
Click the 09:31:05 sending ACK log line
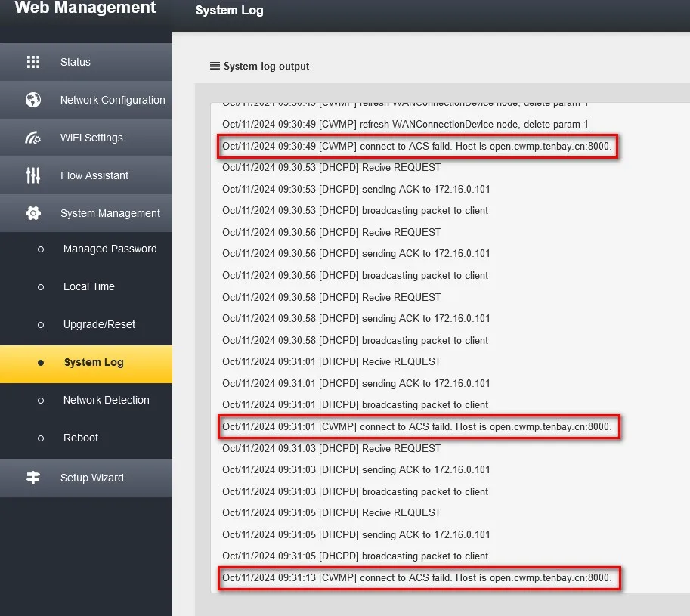[x=356, y=534]
